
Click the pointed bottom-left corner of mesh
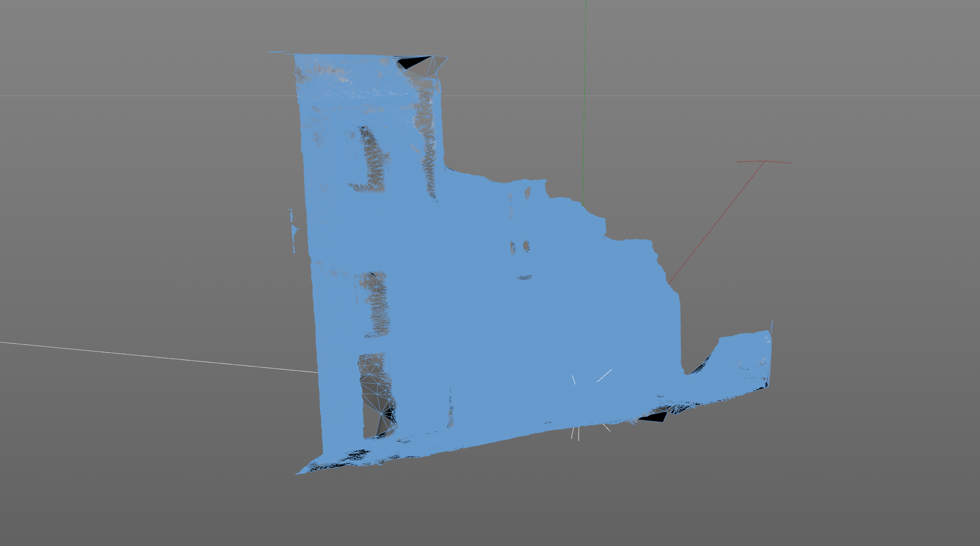coord(298,473)
